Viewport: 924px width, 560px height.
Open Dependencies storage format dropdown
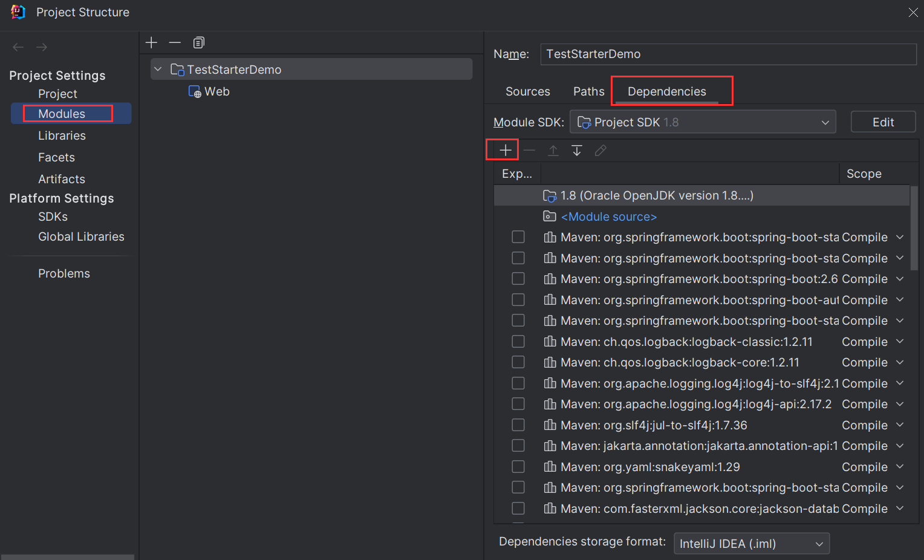[x=752, y=544]
